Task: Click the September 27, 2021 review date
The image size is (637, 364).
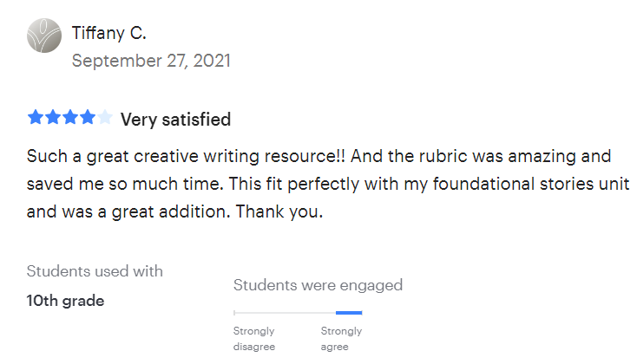Action: pos(151,61)
